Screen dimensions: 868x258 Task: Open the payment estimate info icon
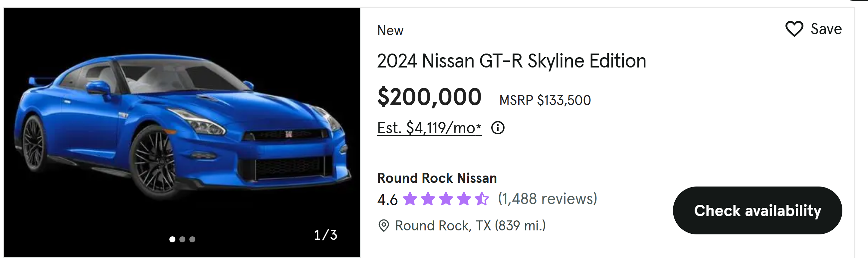pos(498,128)
